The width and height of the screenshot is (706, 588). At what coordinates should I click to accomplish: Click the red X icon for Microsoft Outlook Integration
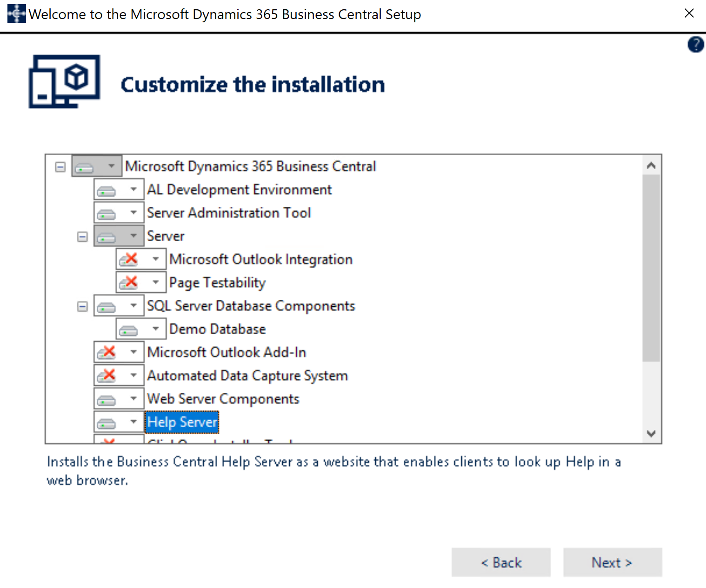tap(129, 259)
